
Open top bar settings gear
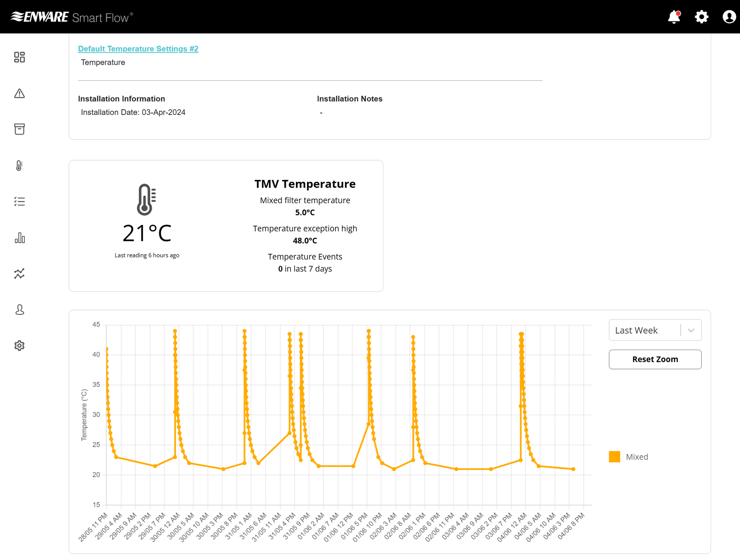[x=701, y=17]
